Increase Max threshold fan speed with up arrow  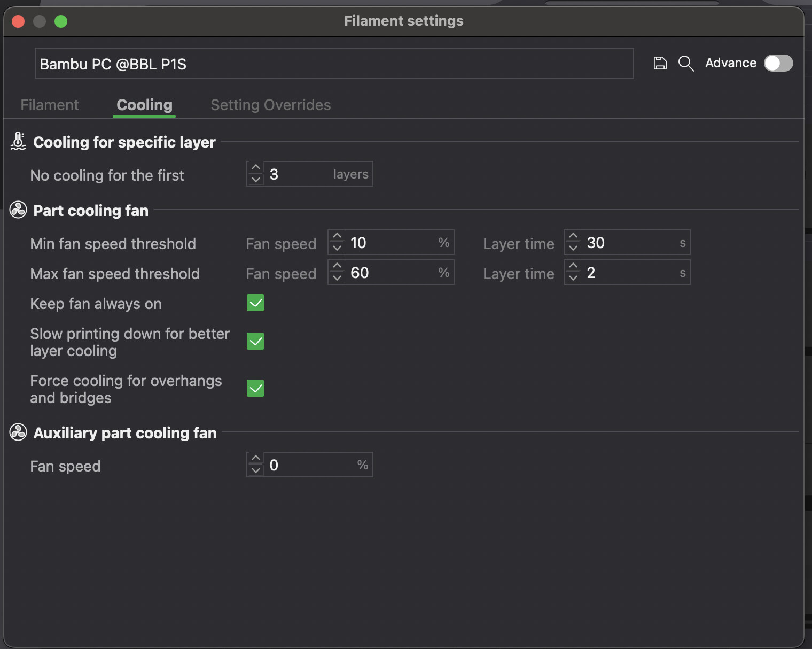(337, 266)
